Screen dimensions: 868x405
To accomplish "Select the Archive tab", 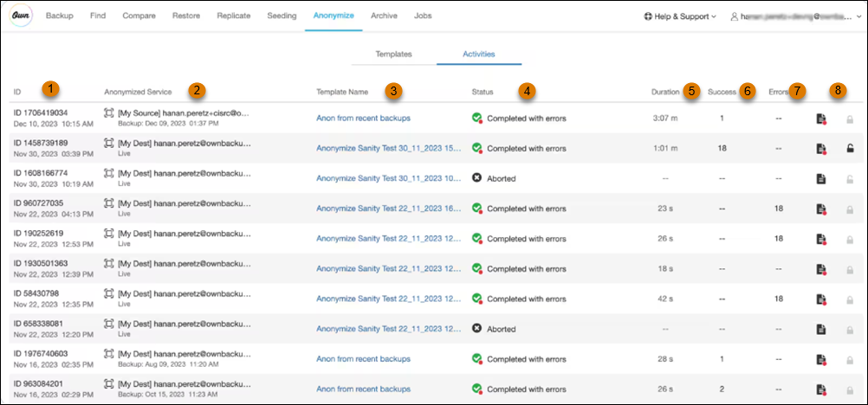I will pyautogui.click(x=384, y=16).
